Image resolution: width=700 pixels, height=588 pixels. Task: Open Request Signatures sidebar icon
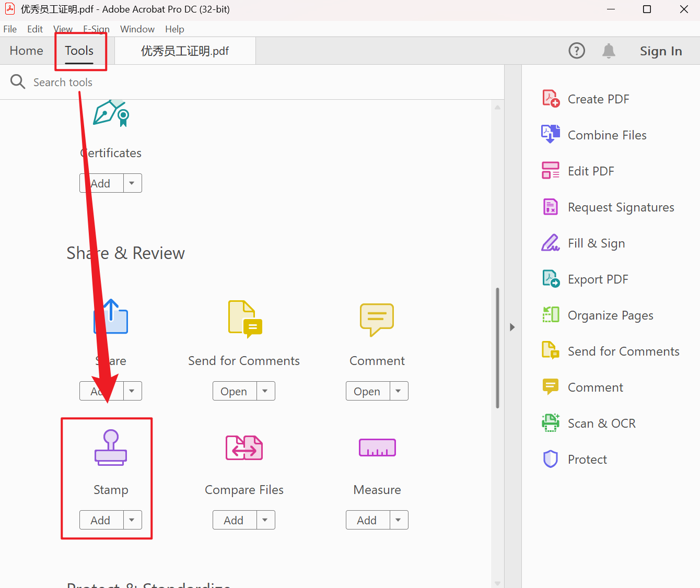[551, 207]
